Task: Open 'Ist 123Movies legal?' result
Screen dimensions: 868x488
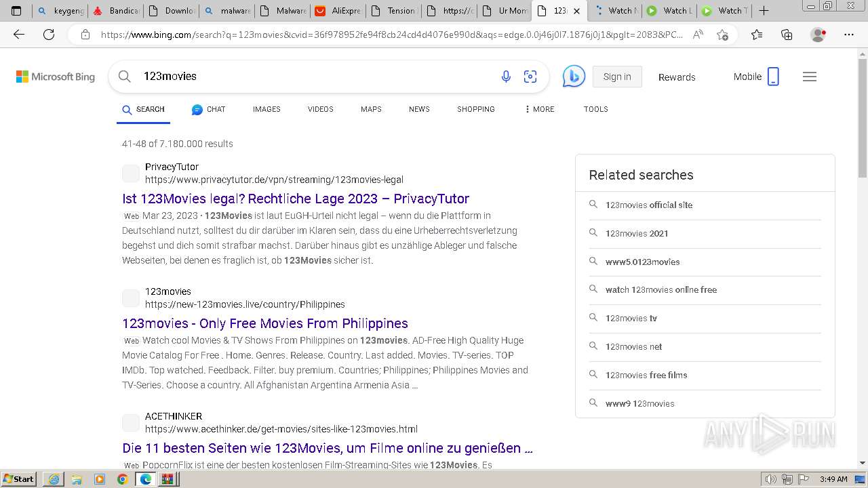Action: tap(296, 199)
